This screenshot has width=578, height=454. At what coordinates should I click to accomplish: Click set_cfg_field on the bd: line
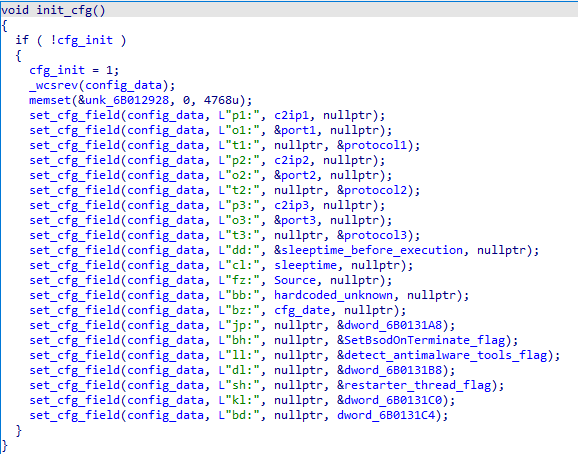point(74,415)
